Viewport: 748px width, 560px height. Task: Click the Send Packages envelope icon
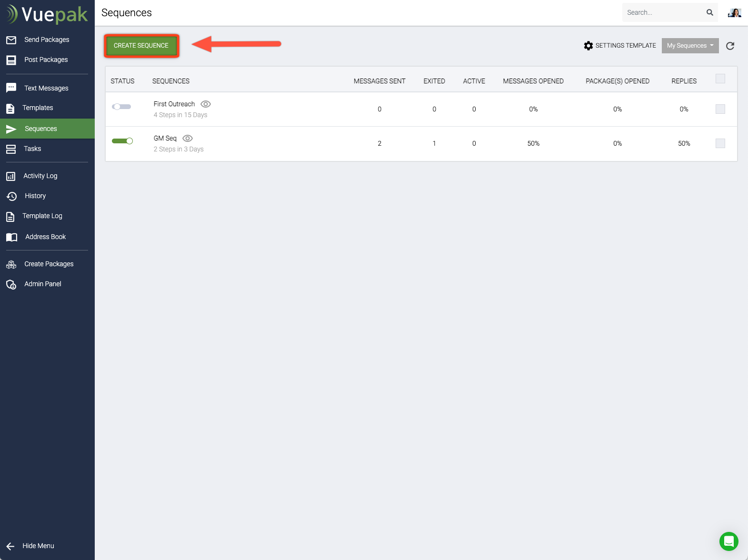pos(11,40)
